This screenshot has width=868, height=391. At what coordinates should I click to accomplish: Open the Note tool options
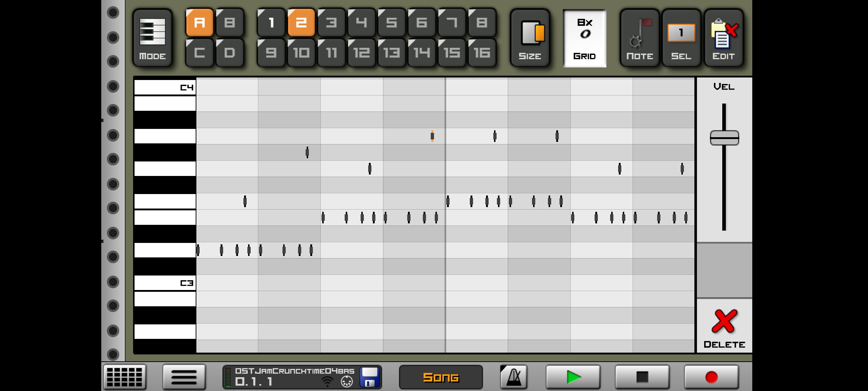(x=639, y=38)
